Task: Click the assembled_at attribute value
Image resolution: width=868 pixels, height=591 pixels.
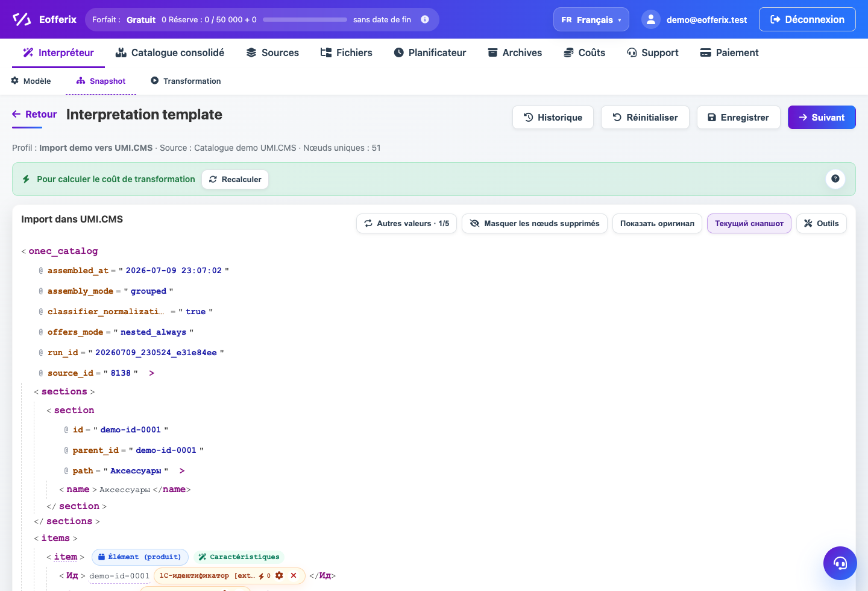Action: (174, 271)
